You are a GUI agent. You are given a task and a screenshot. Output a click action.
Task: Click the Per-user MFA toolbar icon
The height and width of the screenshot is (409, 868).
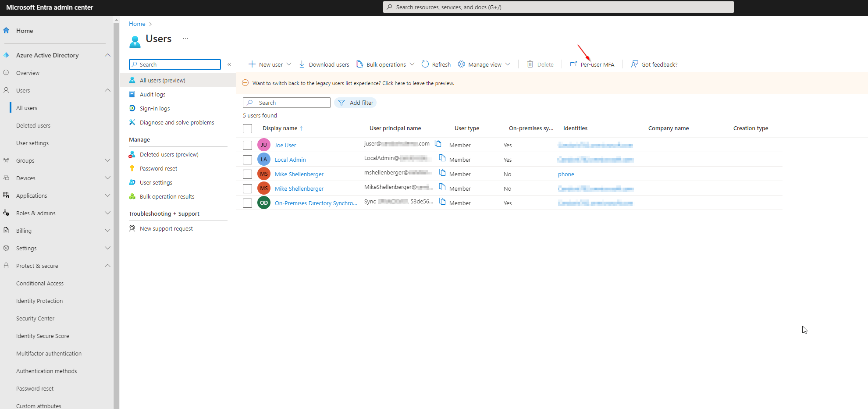pyautogui.click(x=573, y=64)
